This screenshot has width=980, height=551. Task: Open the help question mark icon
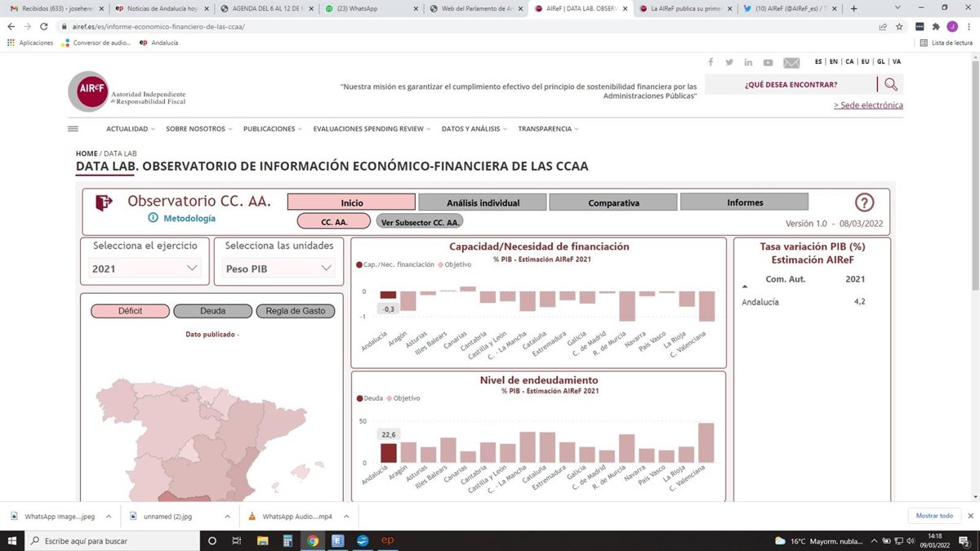click(864, 202)
